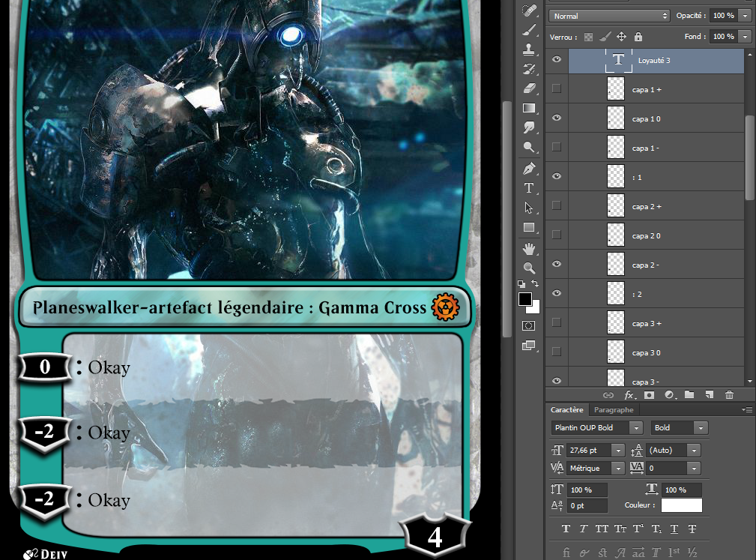Open the Bold font style dropdown
Screen dimensions: 756x560
pyautogui.click(x=701, y=428)
